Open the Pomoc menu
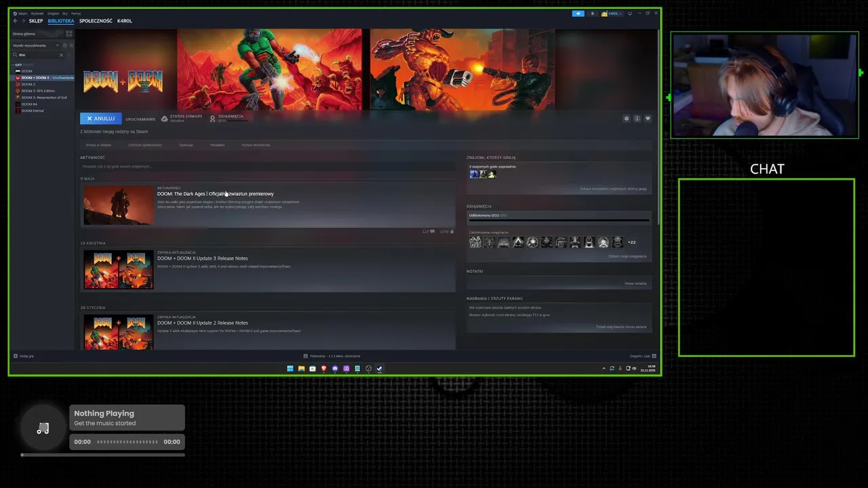The width and height of the screenshot is (868, 488). 76,14
